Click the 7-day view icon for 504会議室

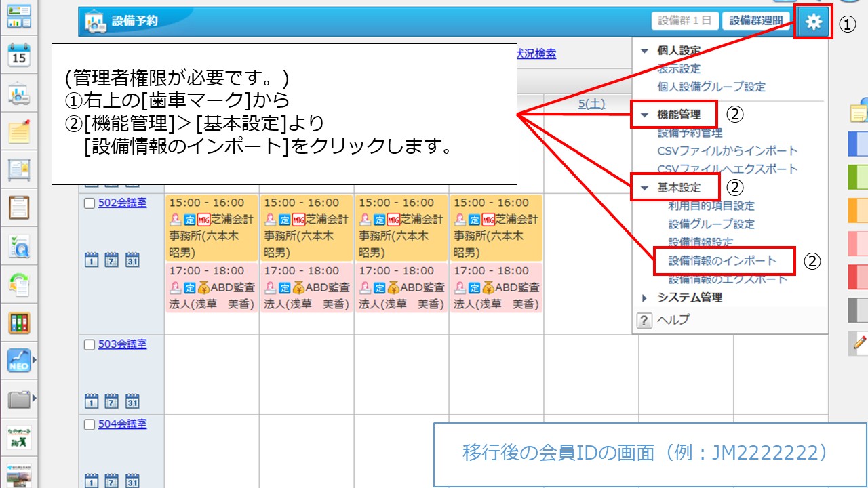click(x=112, y=481)
